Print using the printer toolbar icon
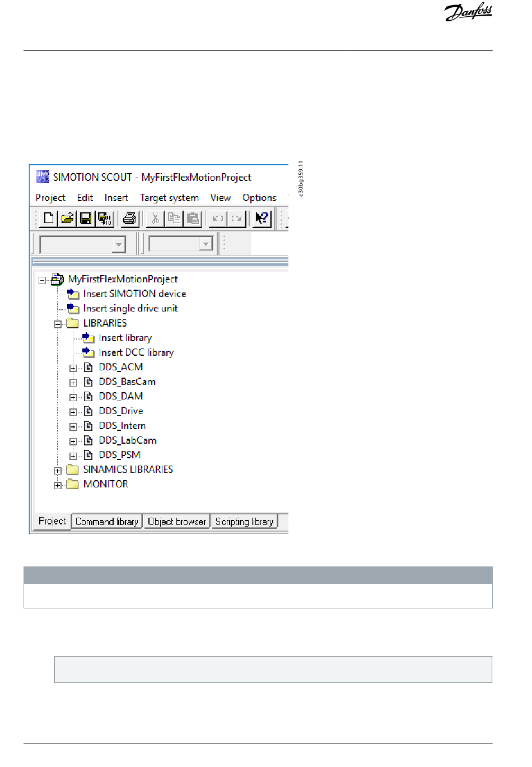Screen dimensions: 532x767 tap(130, 218)
